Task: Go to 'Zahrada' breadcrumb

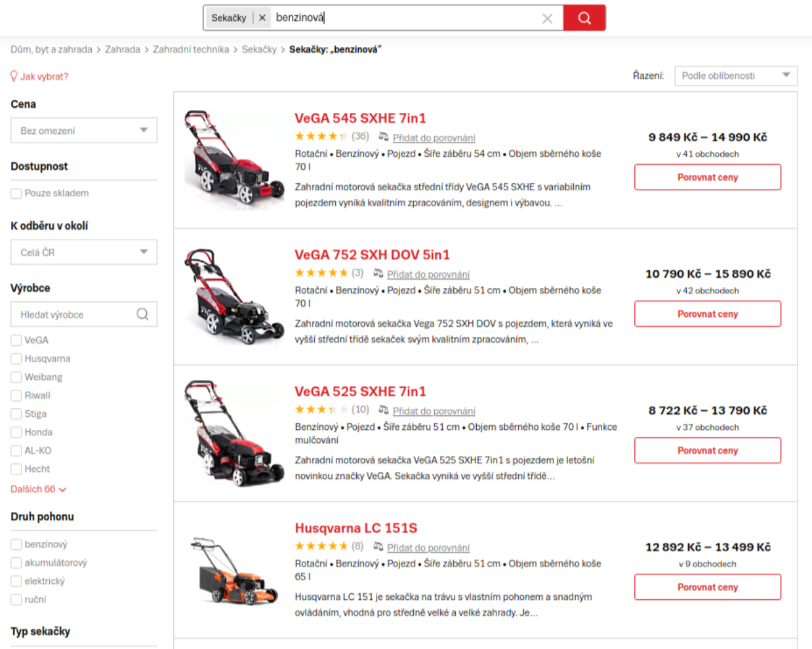Action: (x=123, y=49)
